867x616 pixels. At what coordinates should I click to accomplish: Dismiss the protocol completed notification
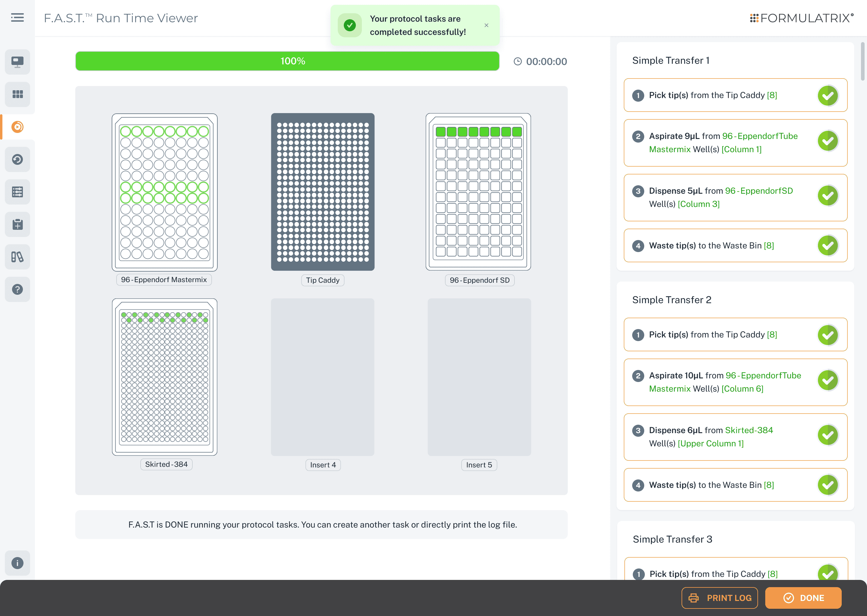coord(486,25)
